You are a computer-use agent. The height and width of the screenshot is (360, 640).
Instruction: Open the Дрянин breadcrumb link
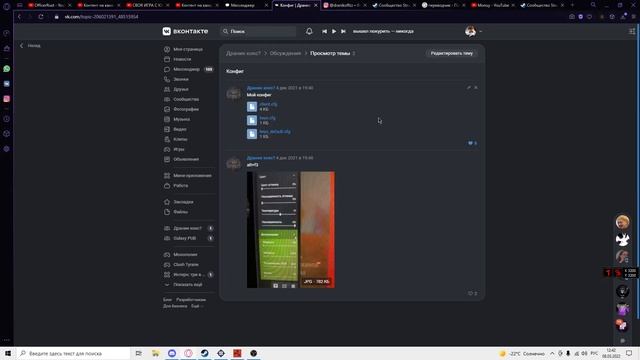[x=243, y=53]
